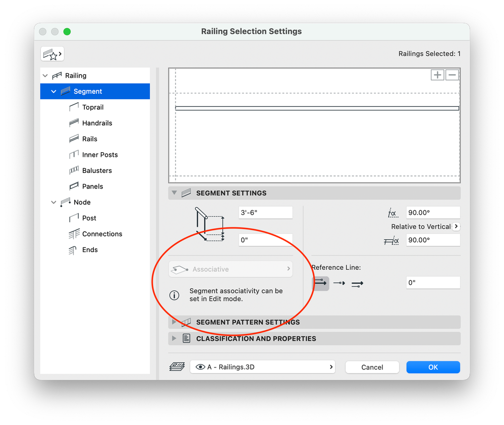Click the slant angle icon

(393, 213)
